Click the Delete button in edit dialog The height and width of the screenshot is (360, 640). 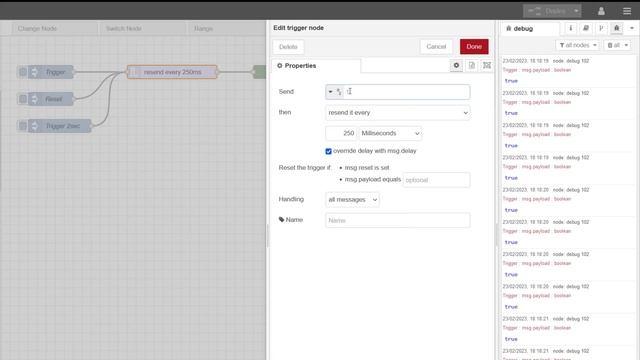point(288,47)
